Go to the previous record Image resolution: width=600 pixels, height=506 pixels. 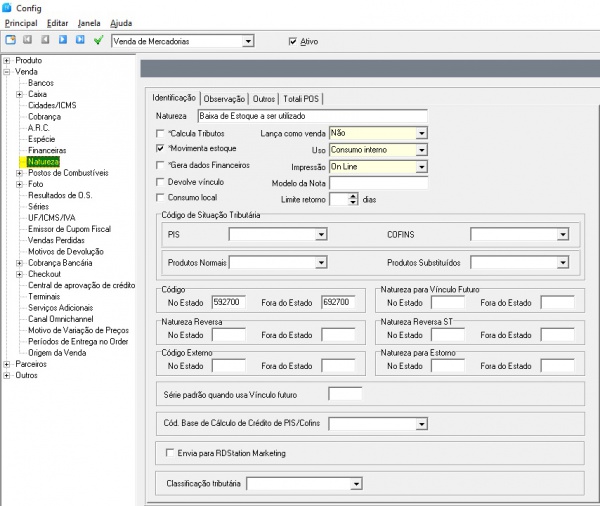point(46,41)
